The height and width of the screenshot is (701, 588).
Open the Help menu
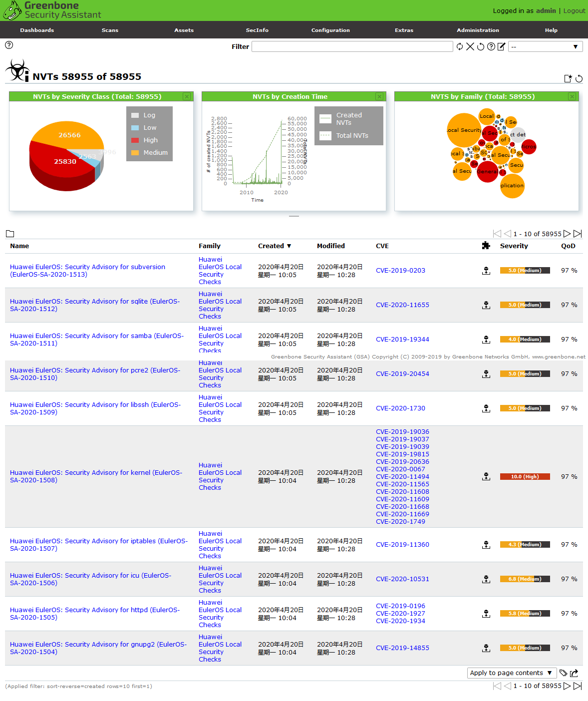pyautogui.click(x=551, y=30)
